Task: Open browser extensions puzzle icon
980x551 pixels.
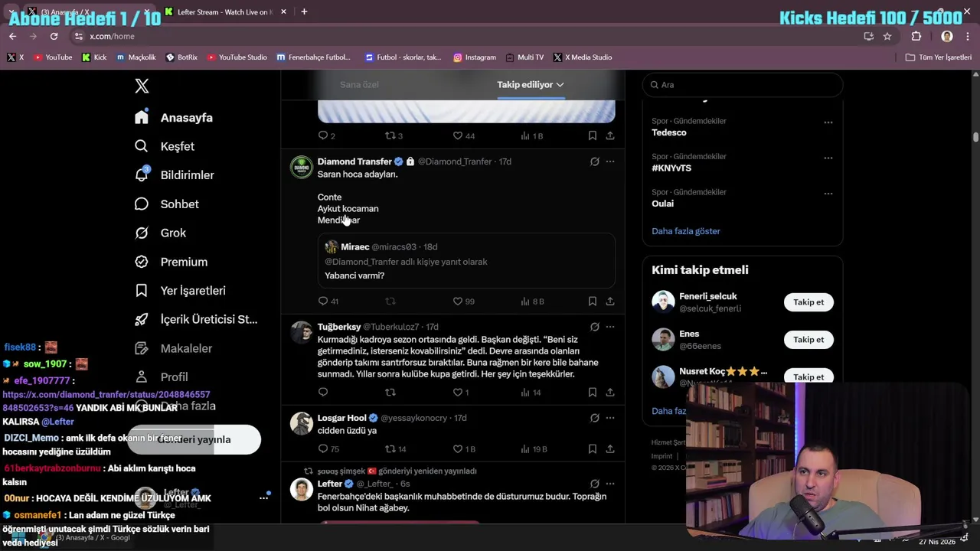Action: [x=916, y=36]
